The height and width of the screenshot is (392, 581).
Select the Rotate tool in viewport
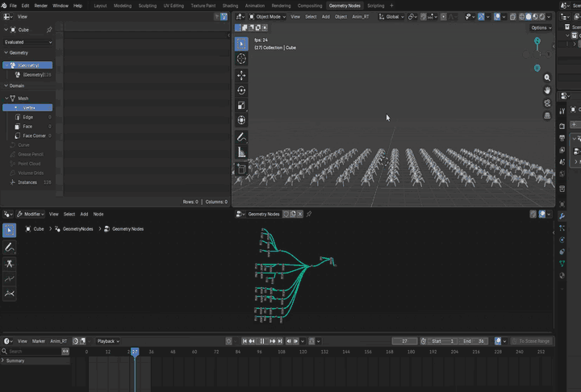pyautogui.click(x=241, y=90)
